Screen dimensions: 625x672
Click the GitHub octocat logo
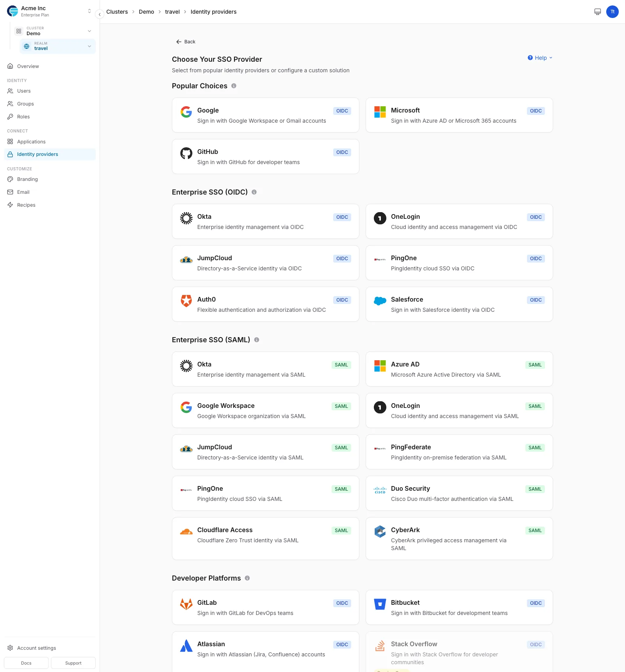point(186,154)
